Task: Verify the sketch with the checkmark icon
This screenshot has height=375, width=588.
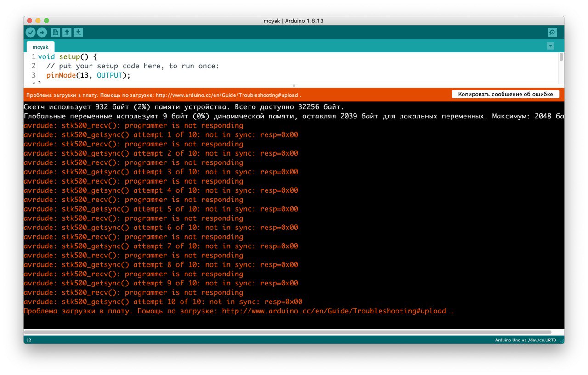Action: point(30,32)
